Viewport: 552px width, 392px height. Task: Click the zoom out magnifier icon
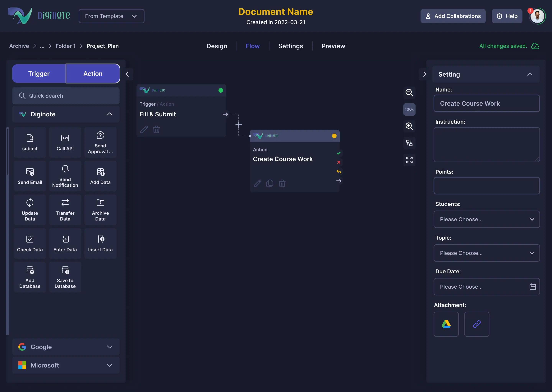click(x=409, y=92)
